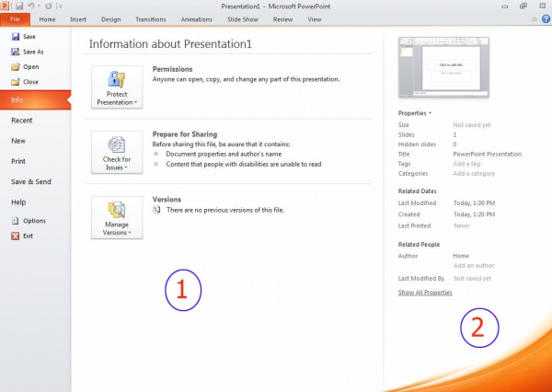
Task: Open the Recent presentations tab
Action: (x=21, y=121)
